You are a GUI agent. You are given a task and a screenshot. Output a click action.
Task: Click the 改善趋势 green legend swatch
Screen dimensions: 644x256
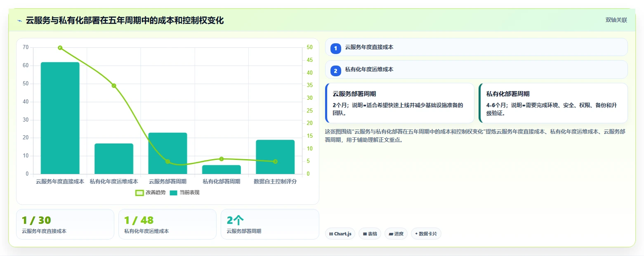pos(139,193)
